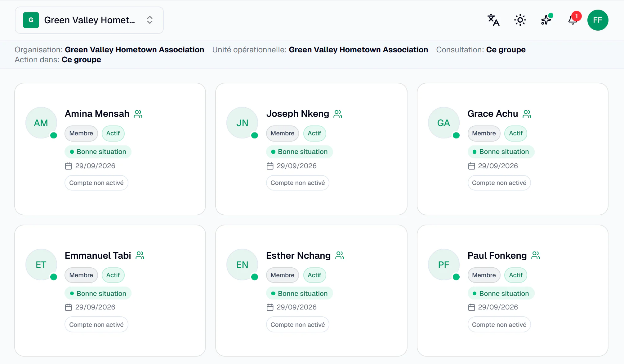
Task: Click Joseph Nkeng's Compte non activé badge
Action: click(298, 183)
